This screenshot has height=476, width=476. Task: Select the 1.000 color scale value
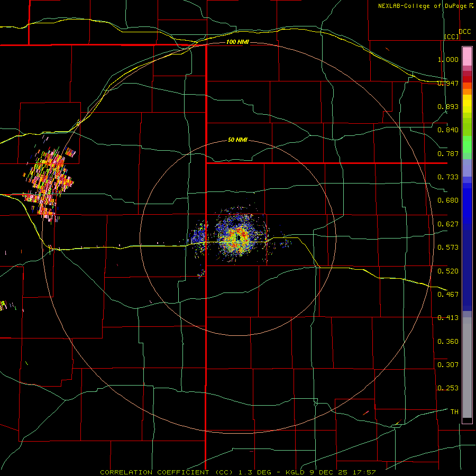pos(448,59)
